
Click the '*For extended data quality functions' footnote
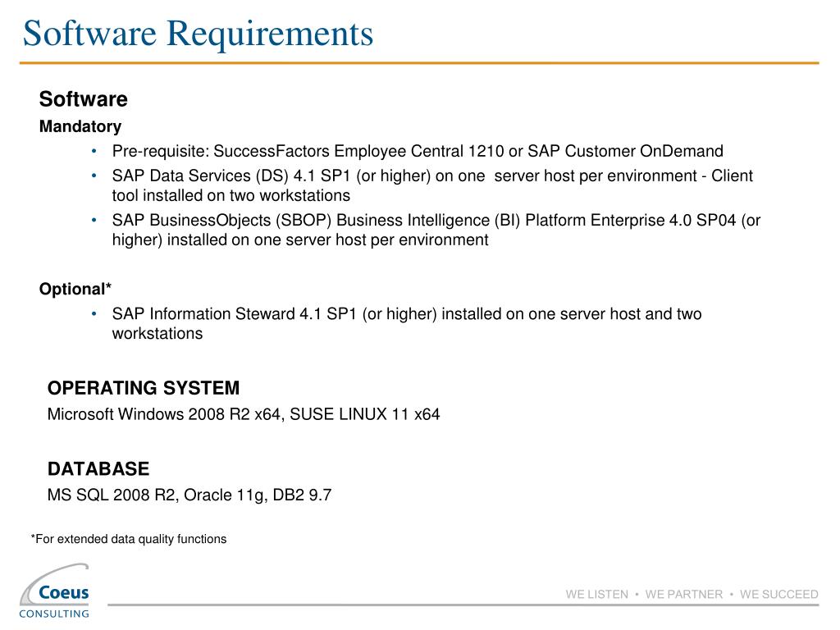(129, 539)
